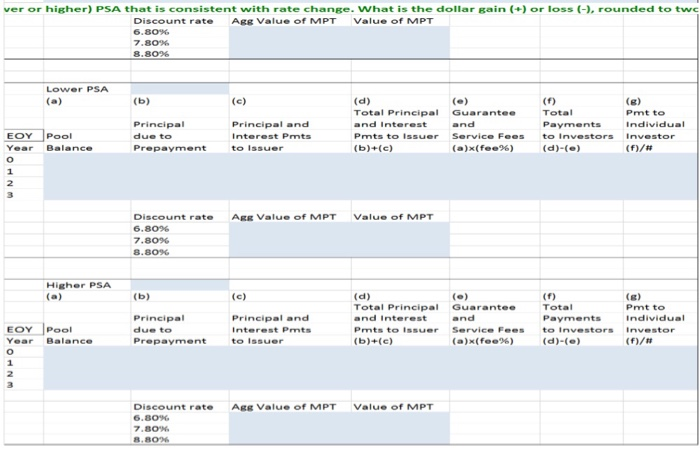Image resolution: width=700 pixels, height=455 pixels.
Task: Click the '(a)x(fee%)' formula cell in the Lower PSA table
Action: (483, 148)
